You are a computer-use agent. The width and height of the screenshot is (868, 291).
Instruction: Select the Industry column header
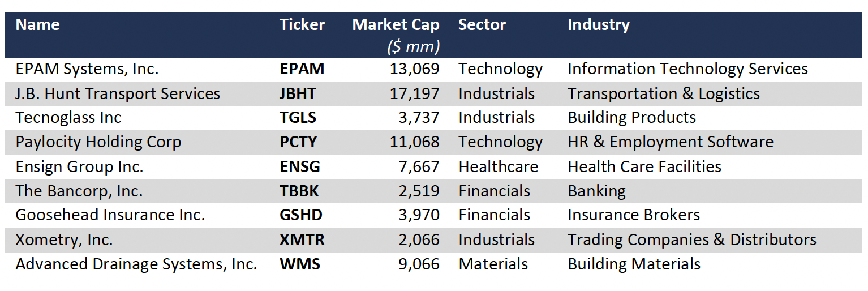pyautogui.click(x=598, y=25)
